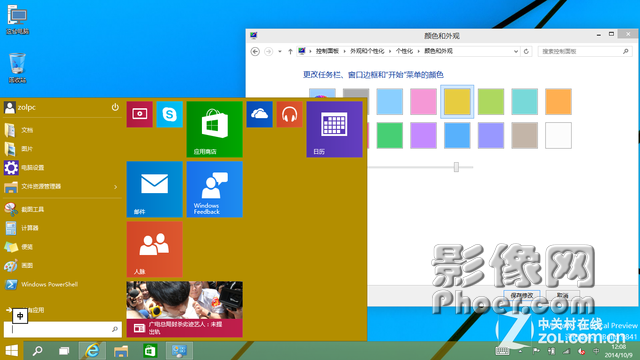
Task: Open the news live tile
Action: (x=184, y=309)
